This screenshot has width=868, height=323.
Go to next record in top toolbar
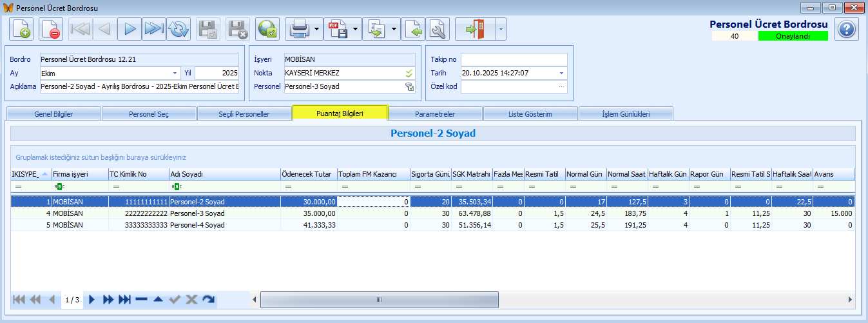(130, 30)
